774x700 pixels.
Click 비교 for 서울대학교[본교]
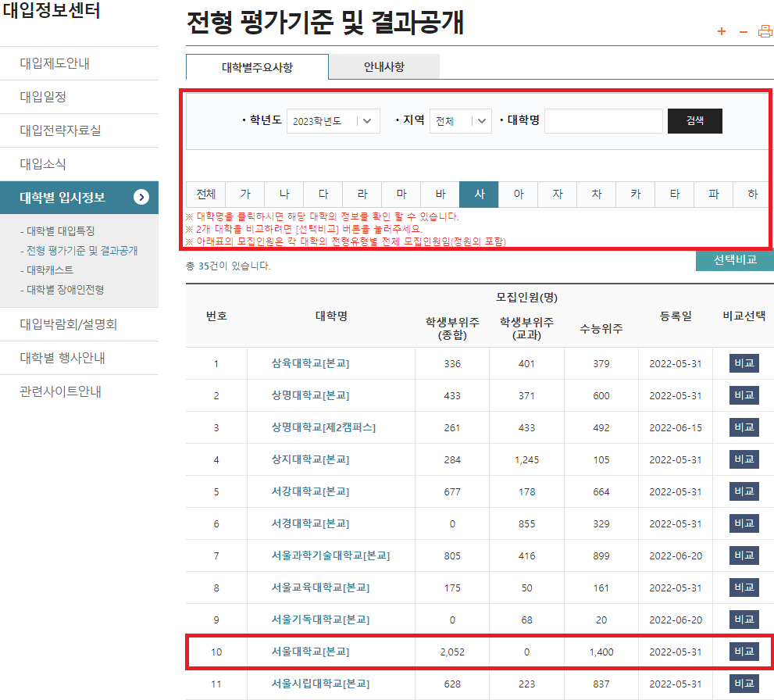744,652
